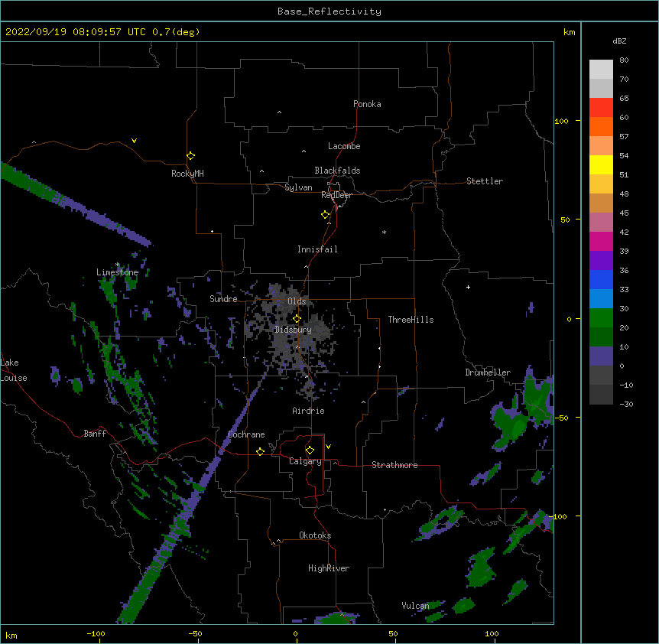
Task: Click the yellow marker inside Calgary boundary
Action: coord(310,450)
